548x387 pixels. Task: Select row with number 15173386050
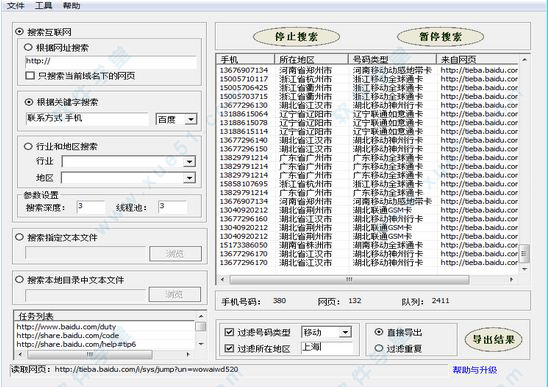click(x=368, y=245)
